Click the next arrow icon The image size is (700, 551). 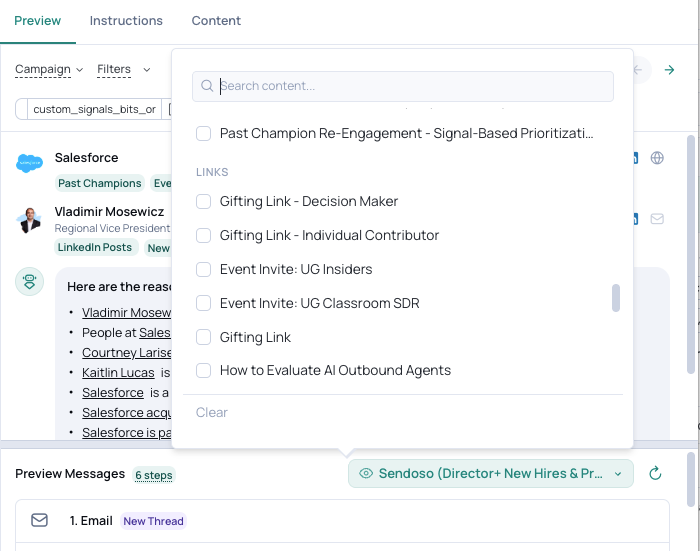(x=669, y=70)
